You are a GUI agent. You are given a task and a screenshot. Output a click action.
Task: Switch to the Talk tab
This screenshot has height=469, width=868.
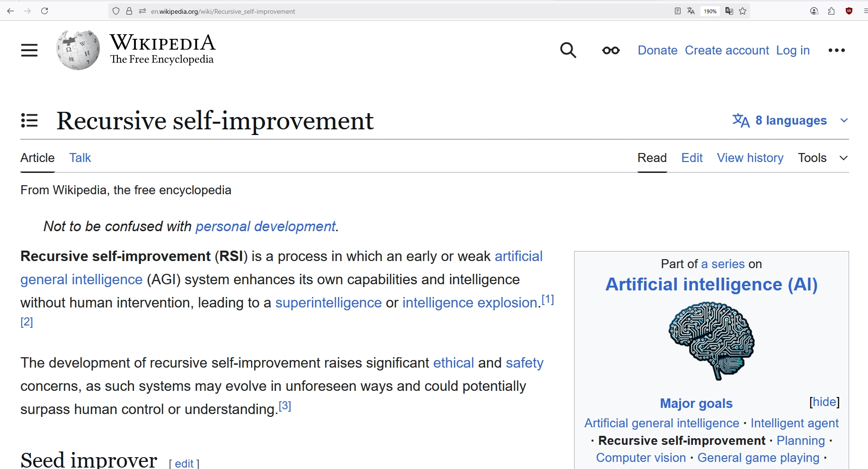click(80, 158)
